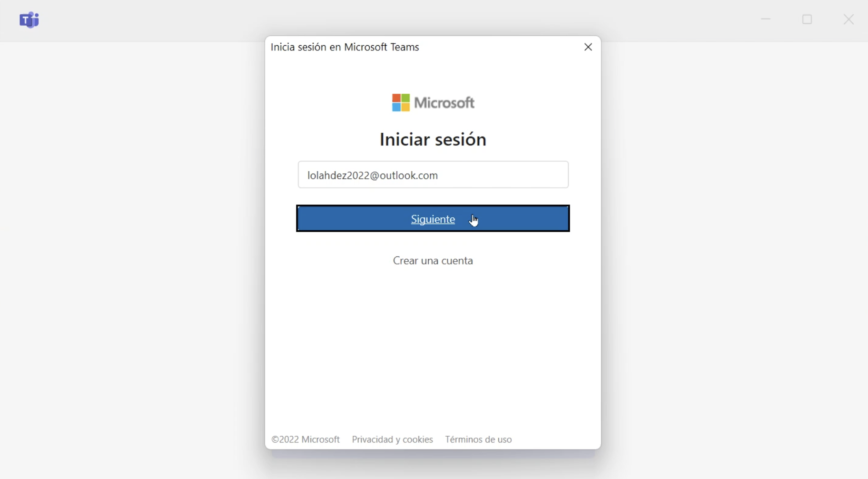Image resolution: width=868 pixels, height=479 pixels.
Task: Click the ©2022 Microsoft footer text
Action: point(306,440)
